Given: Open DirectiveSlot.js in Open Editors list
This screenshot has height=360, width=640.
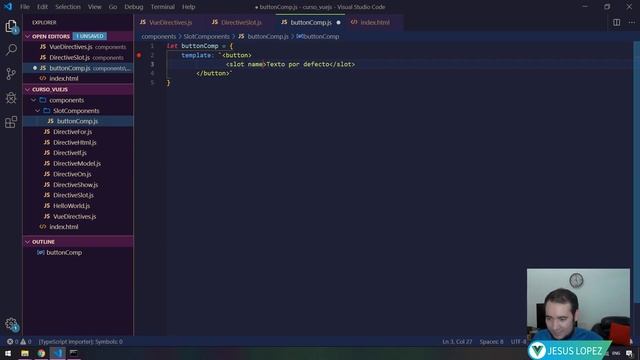Looking at the screenshot, I should 78,58.
